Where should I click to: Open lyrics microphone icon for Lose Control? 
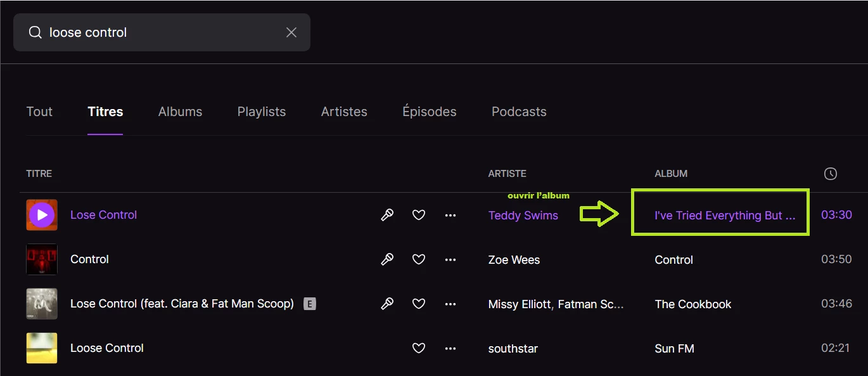coord(387,215)
